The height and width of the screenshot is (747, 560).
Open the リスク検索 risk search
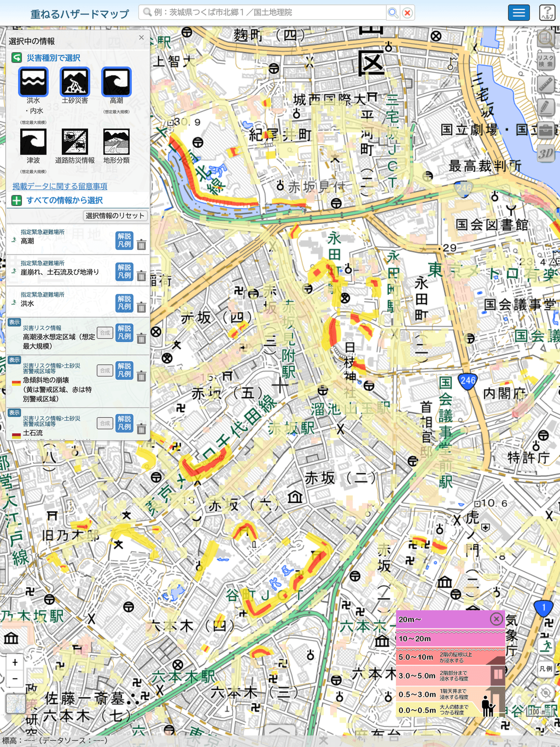pyautogui.click(x=545, y=61)
